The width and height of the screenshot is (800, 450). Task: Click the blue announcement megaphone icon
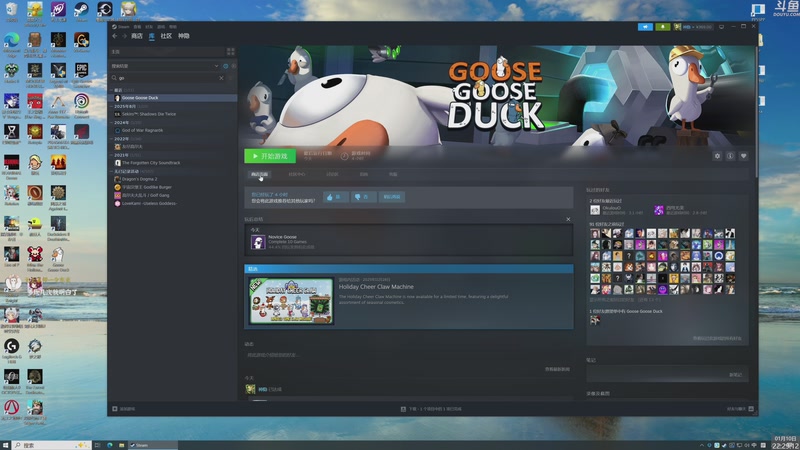tap(645, 27)
